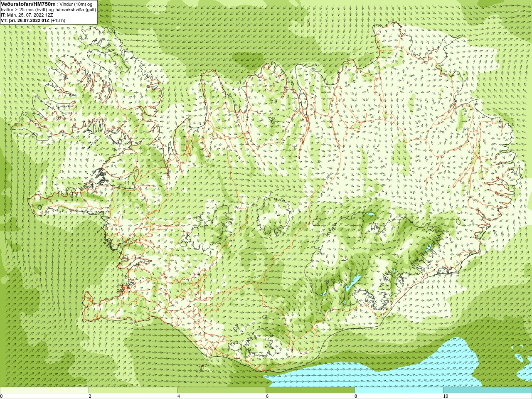Click the '4' label on the wind scale
Image resolution: width=532 pixels, height=399 pixels.
click(x=179, y=396)
